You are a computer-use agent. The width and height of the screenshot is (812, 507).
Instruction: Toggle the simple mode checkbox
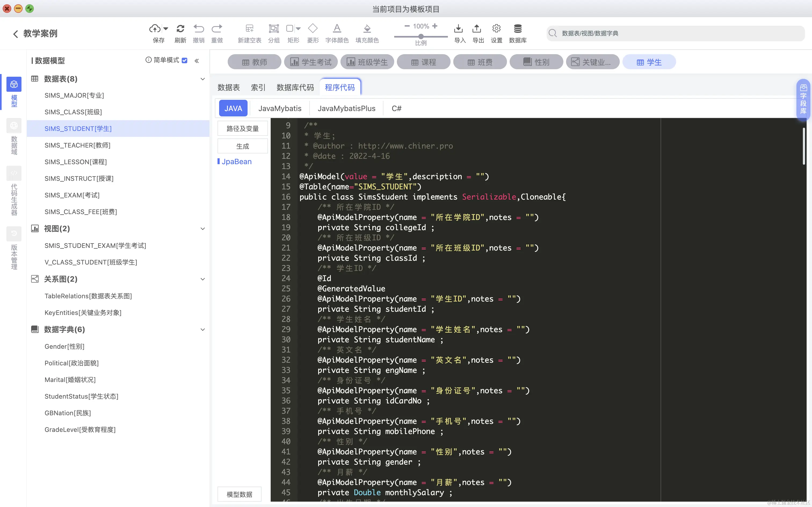184,60
